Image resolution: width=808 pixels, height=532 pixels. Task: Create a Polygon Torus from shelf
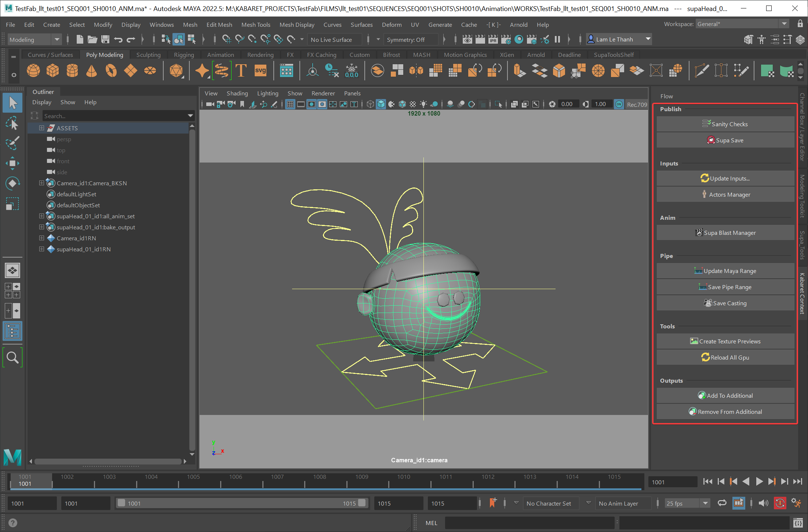111,70
